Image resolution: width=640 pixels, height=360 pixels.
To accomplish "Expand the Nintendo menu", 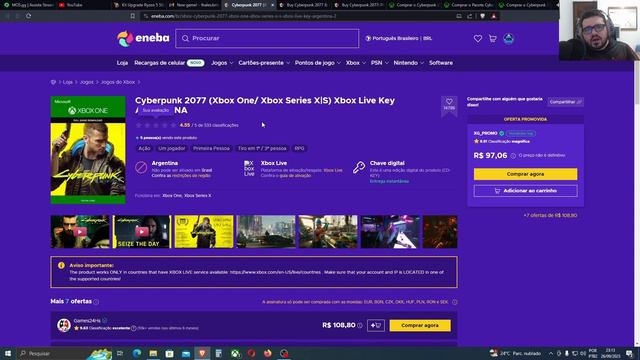I will click(x=409, y=63).
